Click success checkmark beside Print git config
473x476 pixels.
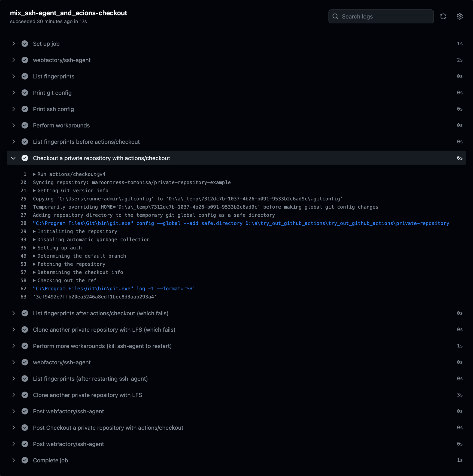pos(25,93)
